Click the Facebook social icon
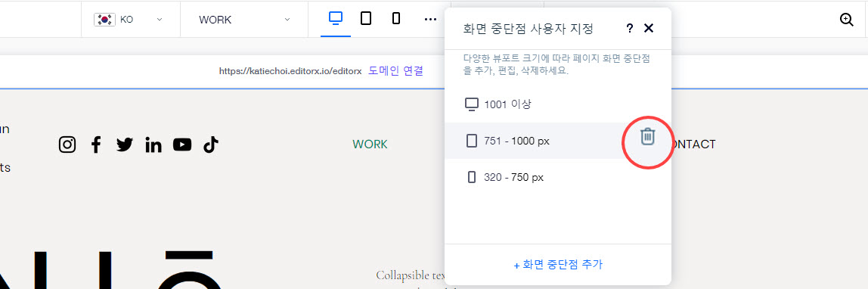This screenshot has height=289, width=868. pos(96,144)
